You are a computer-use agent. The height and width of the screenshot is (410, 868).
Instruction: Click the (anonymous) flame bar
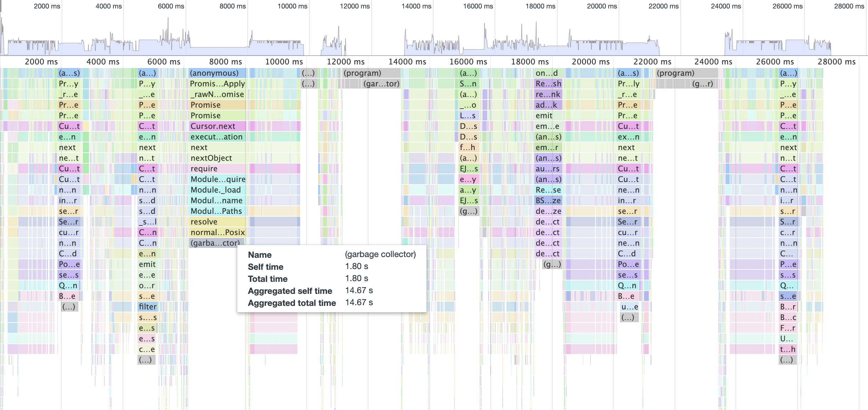click(x=217, y=73)
